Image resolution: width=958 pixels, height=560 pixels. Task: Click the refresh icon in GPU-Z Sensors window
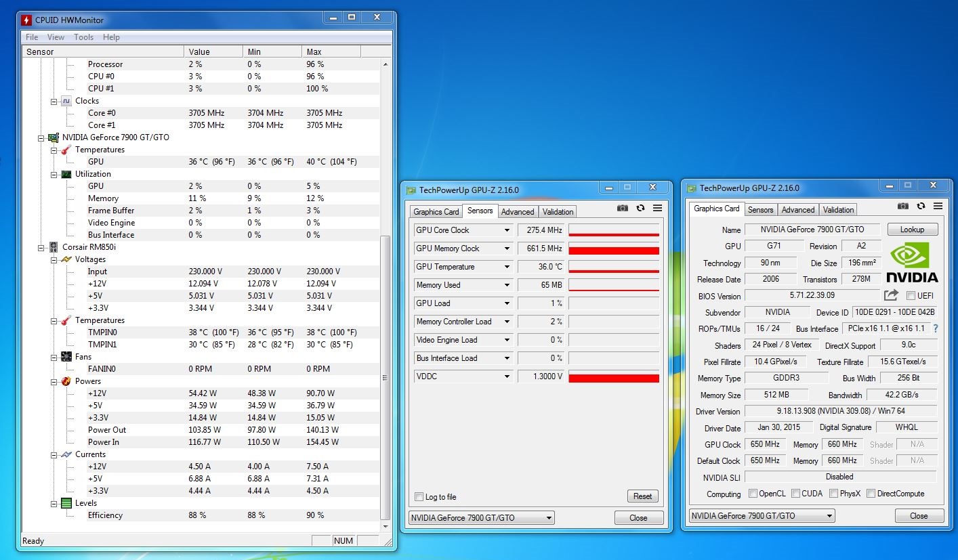point(641,209)
